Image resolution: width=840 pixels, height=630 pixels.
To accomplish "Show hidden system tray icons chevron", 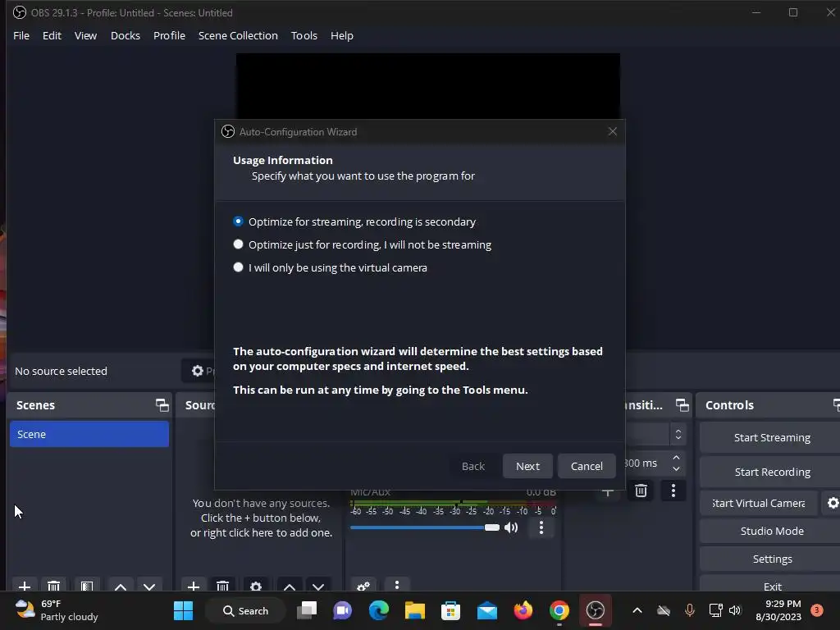I will coord(637,610).
